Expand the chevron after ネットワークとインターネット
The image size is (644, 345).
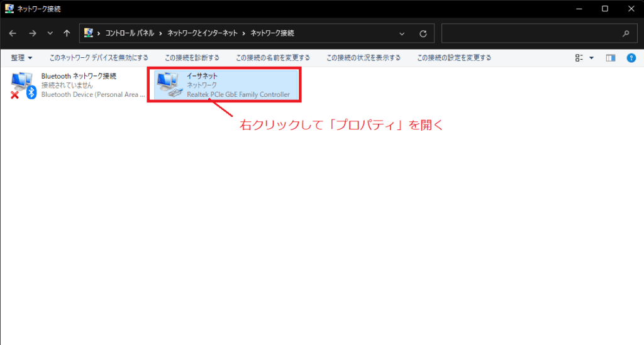[x=244, y=34]
